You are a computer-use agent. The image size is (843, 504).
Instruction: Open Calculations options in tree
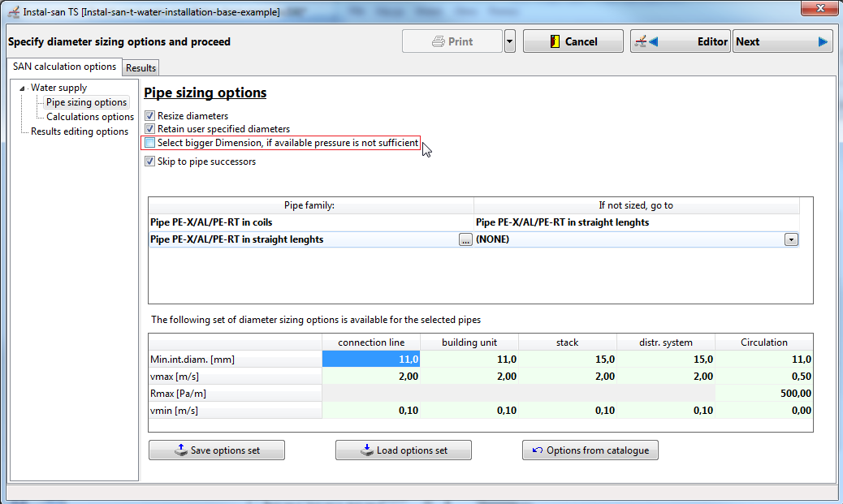pyautogui.click(x=90, y=117)
